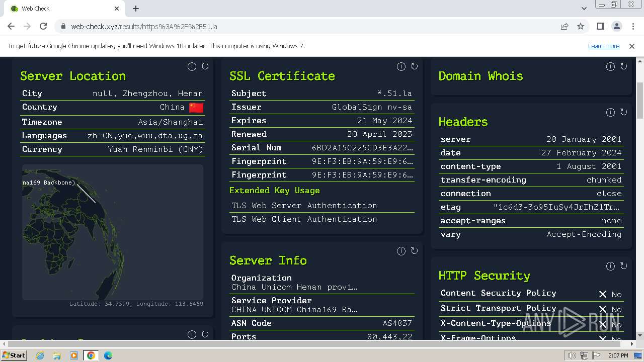Open the Windows Start menu
Viewport: 644px width, 362px height.
(x=14, y=355)
